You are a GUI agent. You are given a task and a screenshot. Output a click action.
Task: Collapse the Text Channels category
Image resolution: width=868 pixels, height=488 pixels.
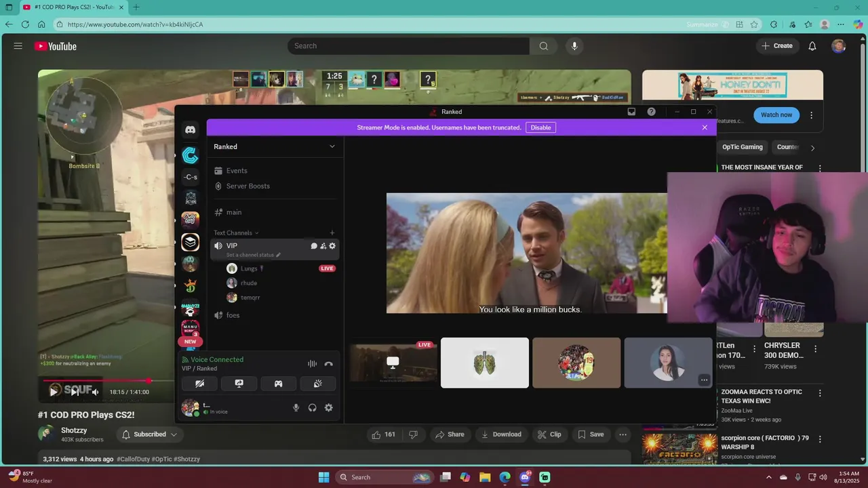(235, 232)
